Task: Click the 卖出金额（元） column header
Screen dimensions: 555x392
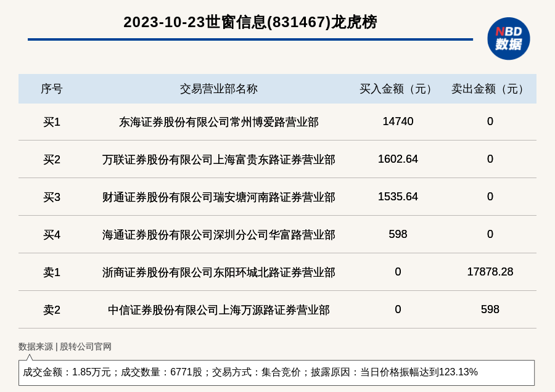Action: pos(490,89)
